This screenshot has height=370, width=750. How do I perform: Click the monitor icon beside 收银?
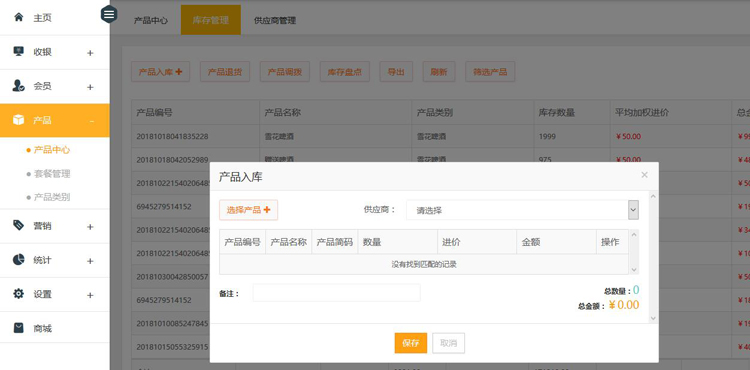coord(19,52)
